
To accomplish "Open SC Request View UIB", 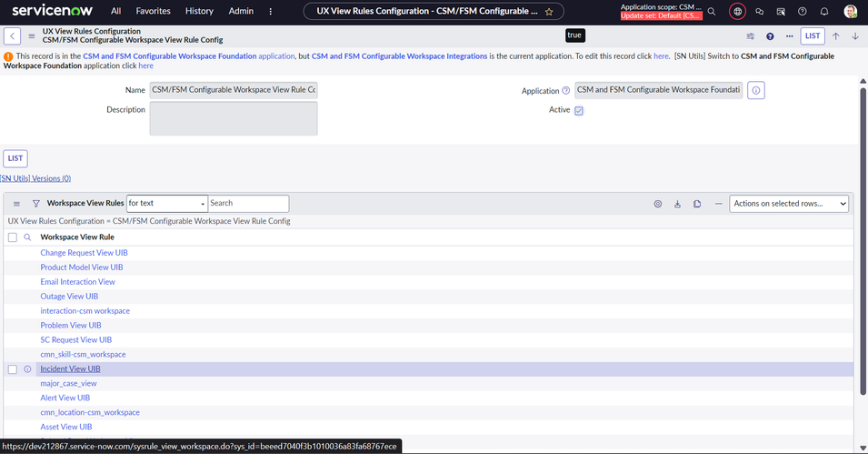I will point(75,339).
